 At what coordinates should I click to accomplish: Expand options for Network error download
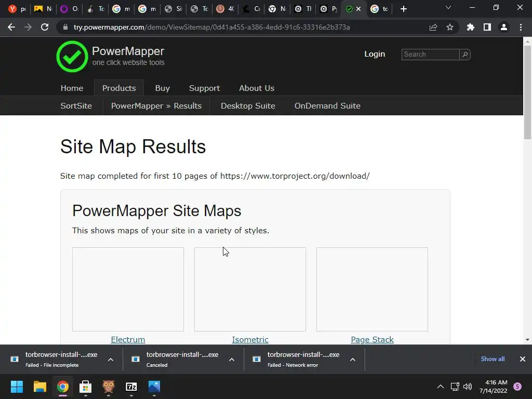tap(353, 360)
